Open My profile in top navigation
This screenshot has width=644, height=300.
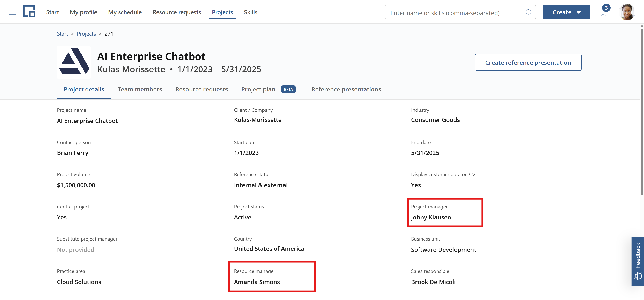click(x=84, y=12)
